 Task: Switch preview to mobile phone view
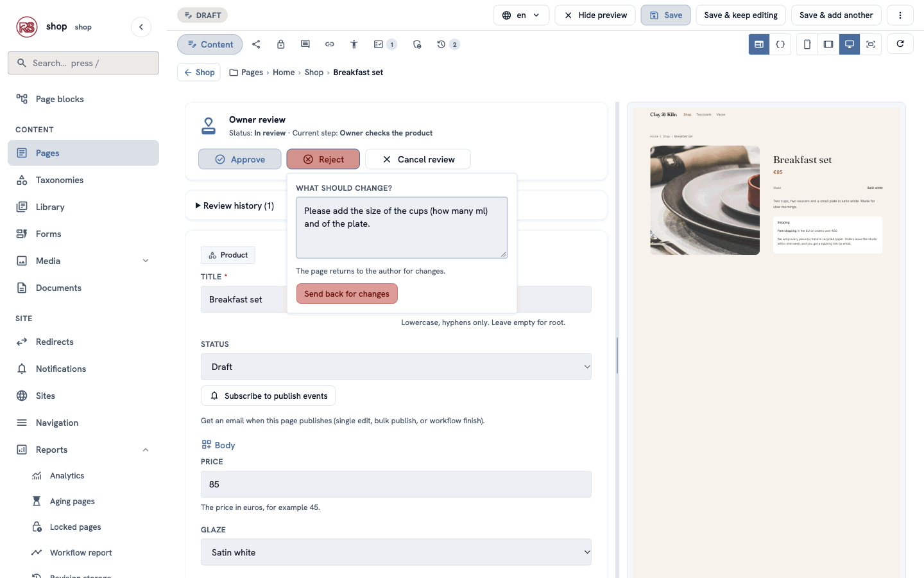click(807, 44)
